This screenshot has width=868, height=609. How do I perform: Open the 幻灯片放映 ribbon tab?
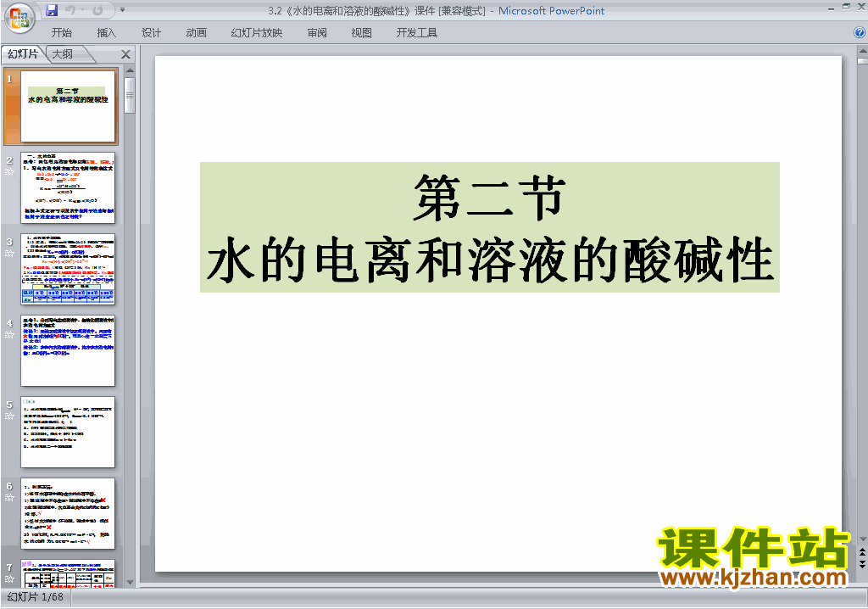(x=256, y=33)
